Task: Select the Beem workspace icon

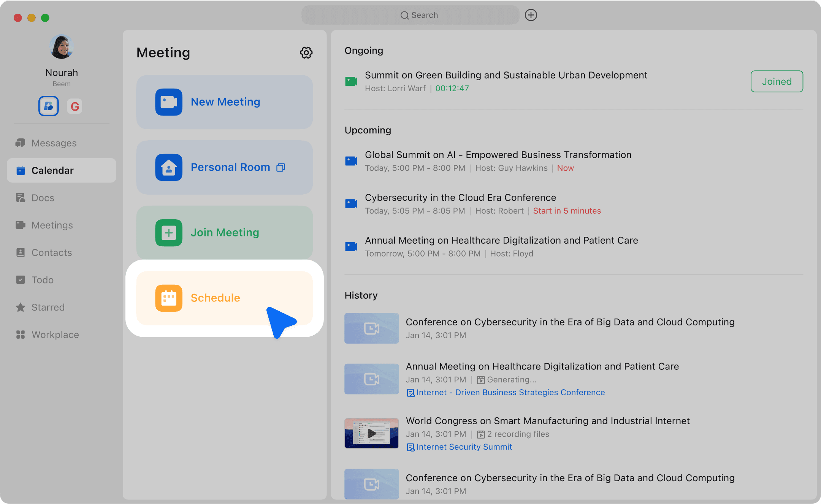Action: [x=49, y=106]
